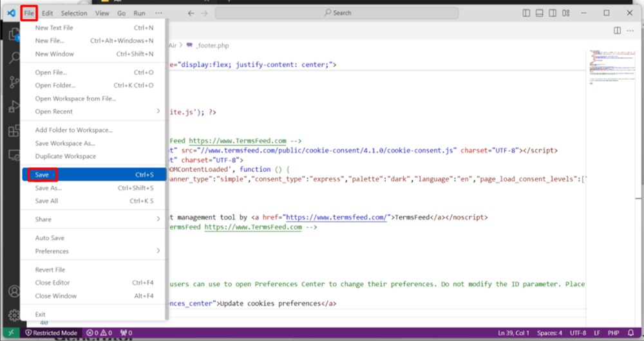The width and height of the screenshot is (644, 341).
Task: Open the Explorer view in activity bar
Action: 14,34
